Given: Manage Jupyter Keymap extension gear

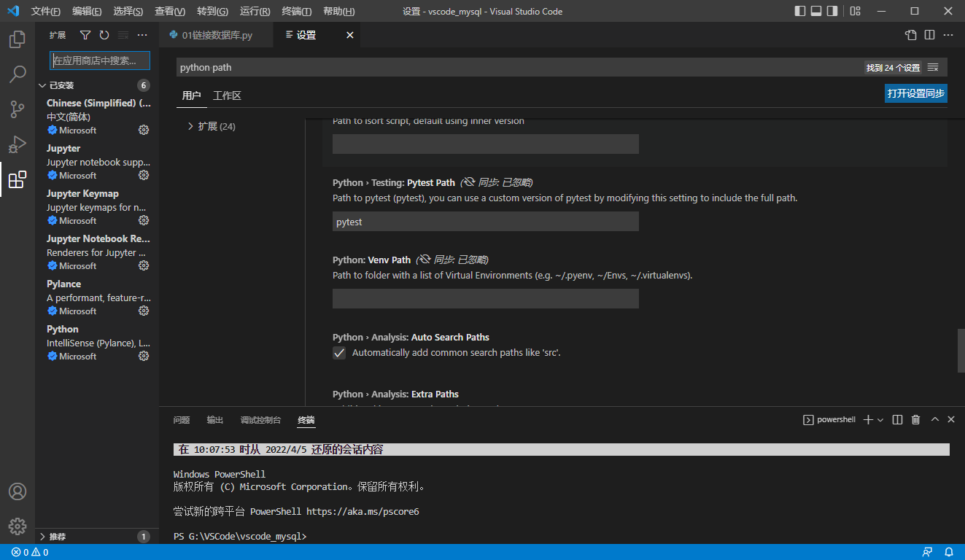Looking at the screenshot, I should click(x=144, y=220).
